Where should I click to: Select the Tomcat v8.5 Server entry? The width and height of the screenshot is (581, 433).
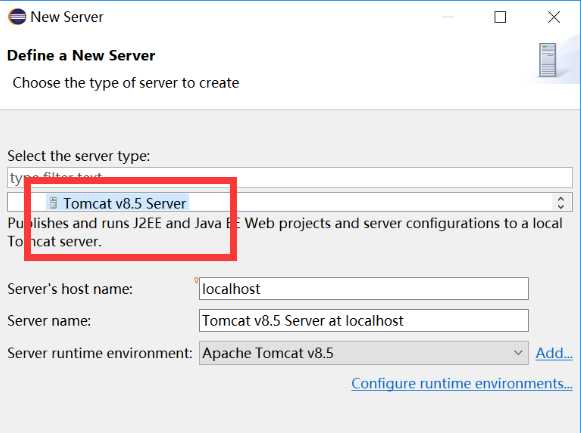(x=118, y=203)
